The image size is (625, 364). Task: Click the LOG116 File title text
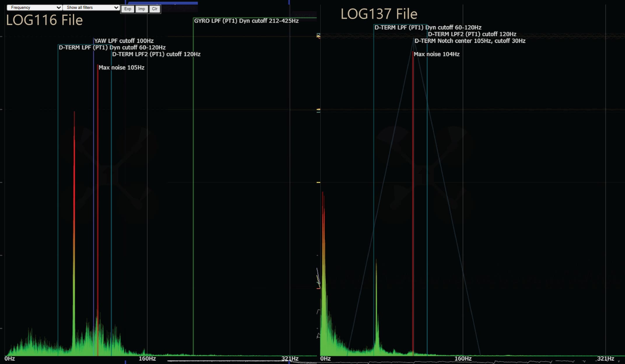pyautogui.click(x=44, y=20)
